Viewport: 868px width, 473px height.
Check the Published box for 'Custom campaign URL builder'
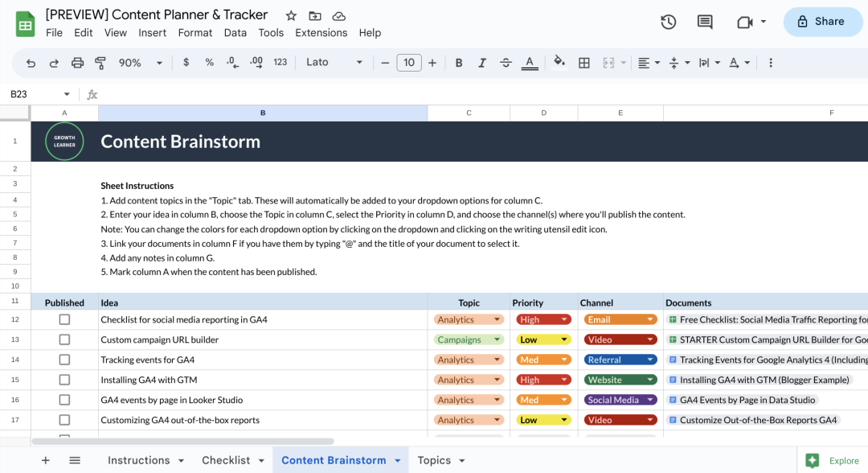pyautogui.click(x=63, y=339)
